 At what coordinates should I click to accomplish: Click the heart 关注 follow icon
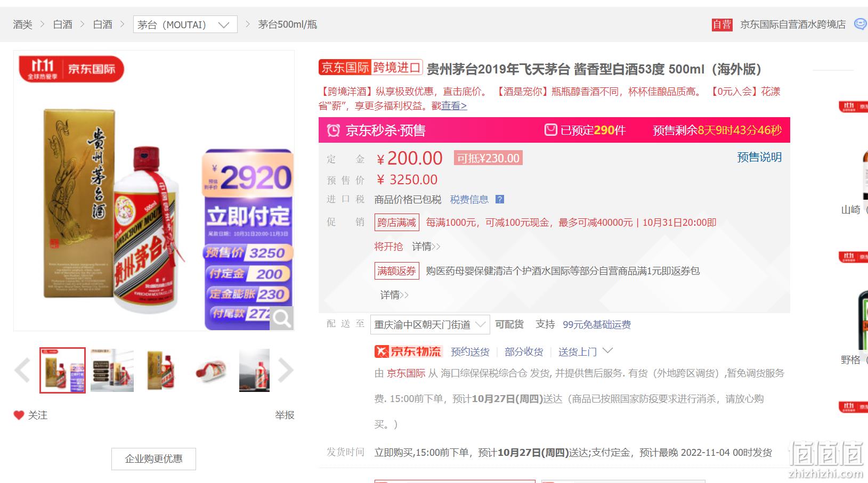[x=19, y=415]
